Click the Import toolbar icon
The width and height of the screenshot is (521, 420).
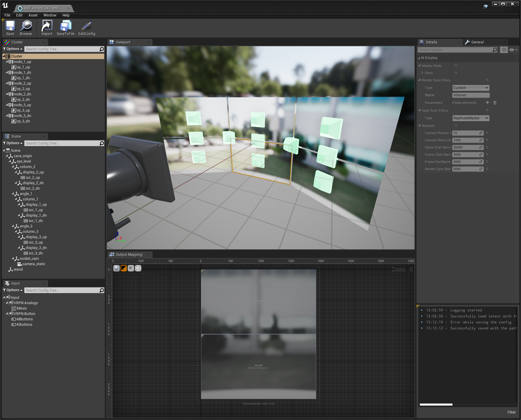[x=47, y=28]
